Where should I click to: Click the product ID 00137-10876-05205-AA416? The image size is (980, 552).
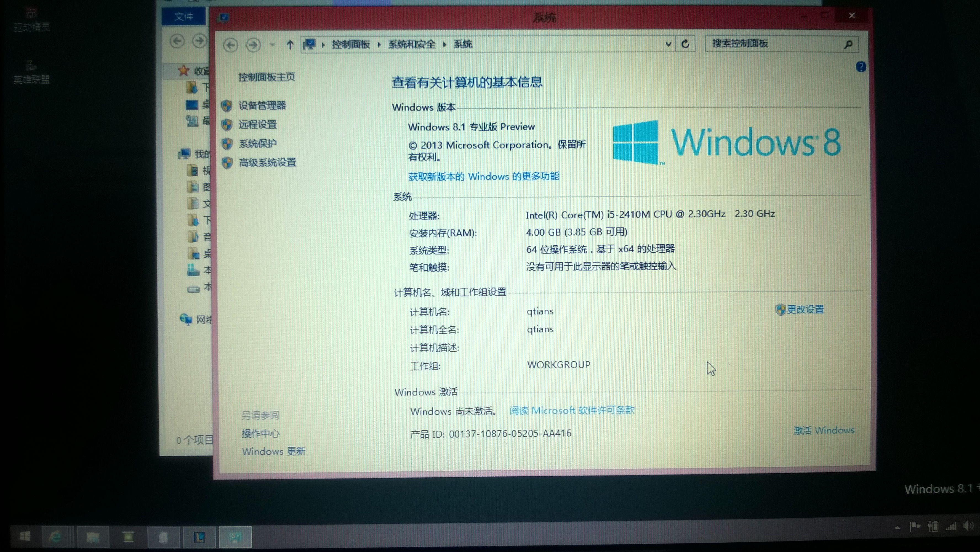pos(510,434)
